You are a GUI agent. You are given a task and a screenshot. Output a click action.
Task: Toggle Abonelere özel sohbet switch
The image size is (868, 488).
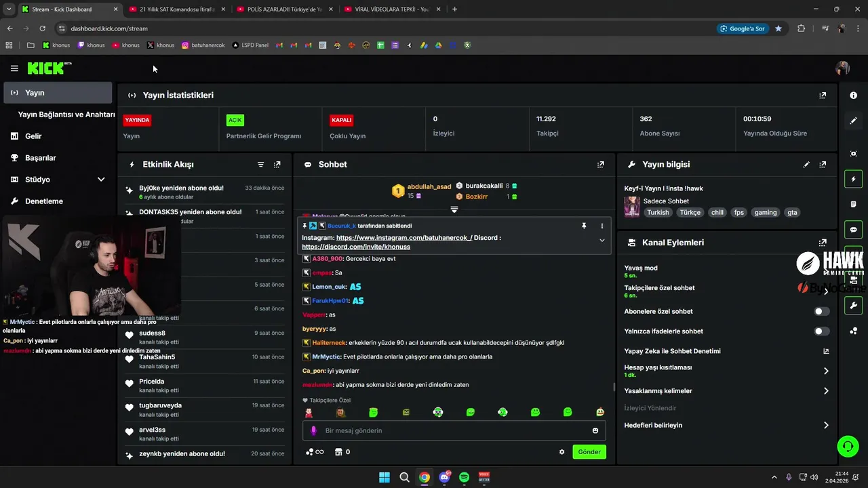821,312
